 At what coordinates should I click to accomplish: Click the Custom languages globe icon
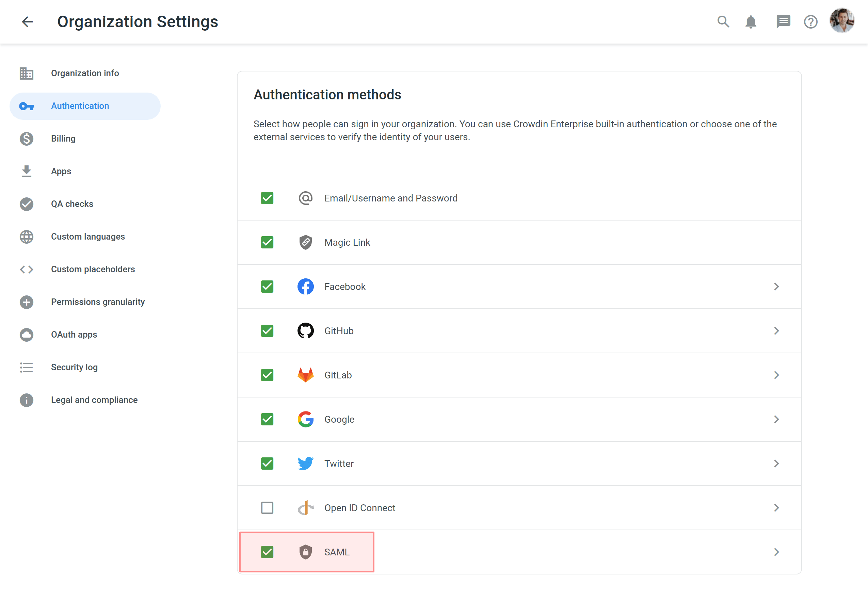(27, 236)
